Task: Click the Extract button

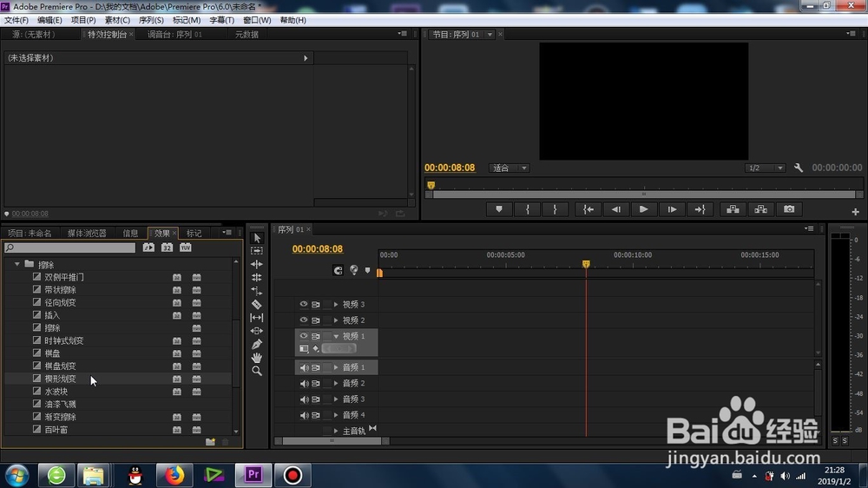Action: (761, 209)
